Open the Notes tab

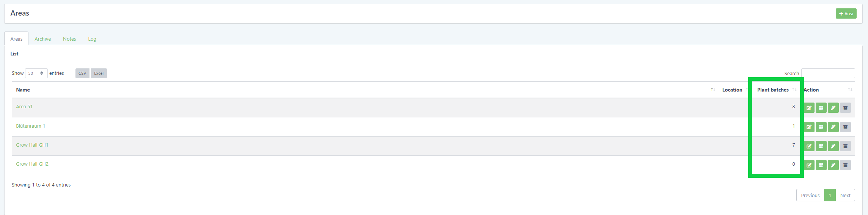(69, 39)
